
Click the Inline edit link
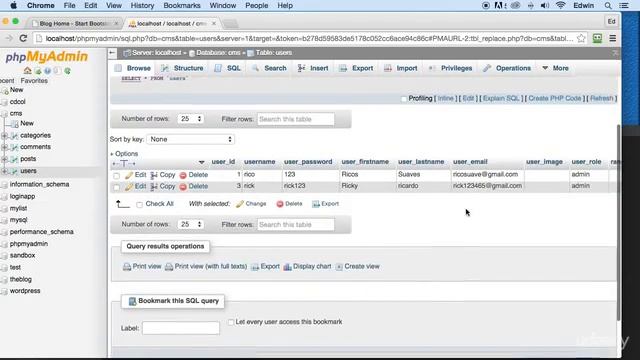pyautogui.click(x=445, y=98)
